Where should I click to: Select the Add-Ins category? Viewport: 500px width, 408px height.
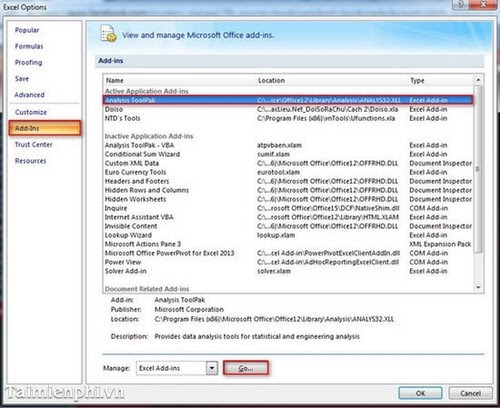(45, 128)
